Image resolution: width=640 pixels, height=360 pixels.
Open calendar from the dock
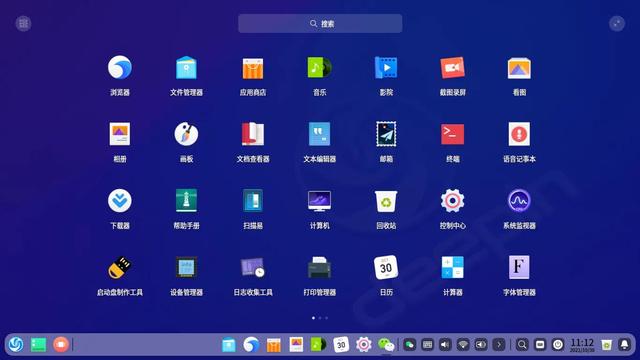point(341,344)
